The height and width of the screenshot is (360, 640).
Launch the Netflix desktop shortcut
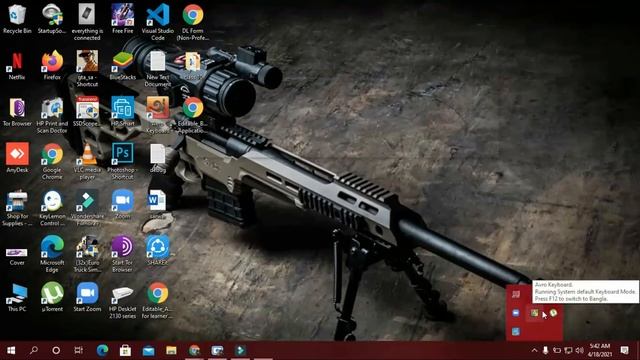(x=17, y=65)
